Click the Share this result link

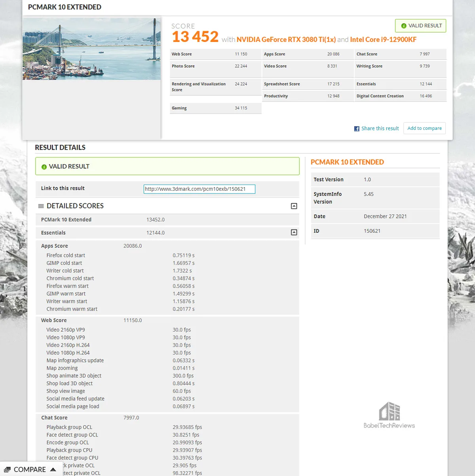pyautogui.click(x=380, y=129)
